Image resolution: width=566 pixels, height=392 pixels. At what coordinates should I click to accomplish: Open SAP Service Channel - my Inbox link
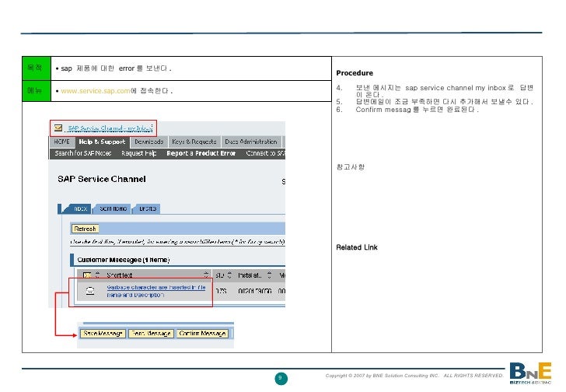pyautogui.click(x=110, y=128)
